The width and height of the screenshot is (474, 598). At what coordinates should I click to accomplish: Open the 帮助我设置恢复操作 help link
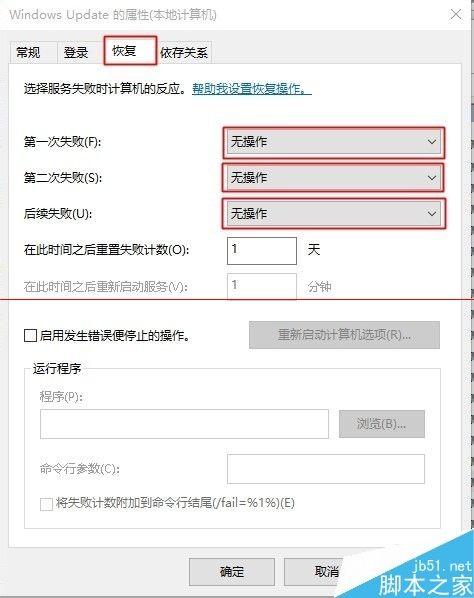[x=251, y=89]
